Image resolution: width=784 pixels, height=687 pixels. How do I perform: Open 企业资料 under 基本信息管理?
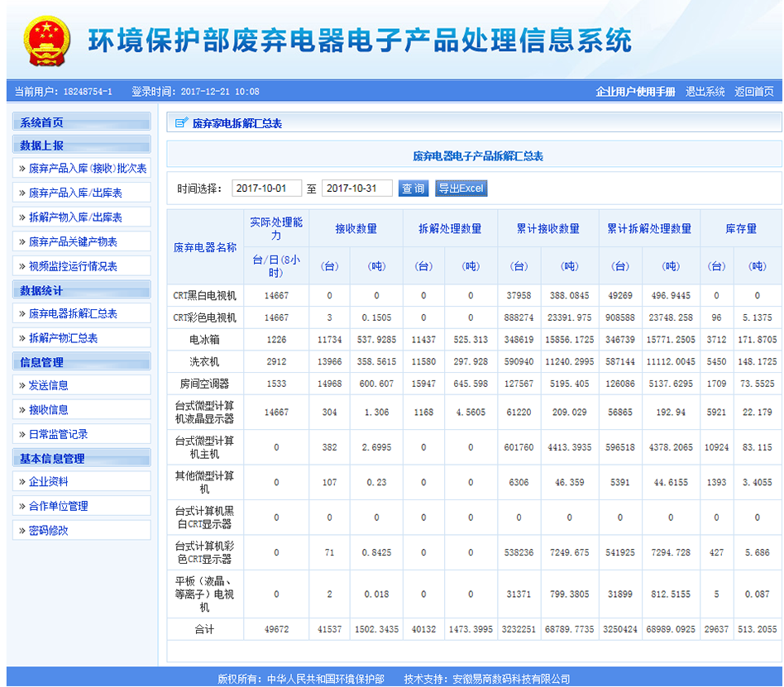pyautogui.click(x=49, y=482)
